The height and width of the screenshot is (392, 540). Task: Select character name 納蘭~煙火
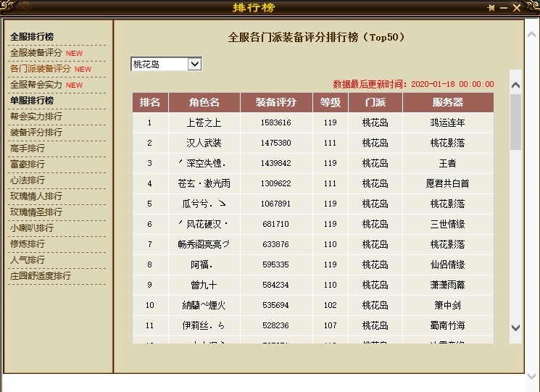204,305
